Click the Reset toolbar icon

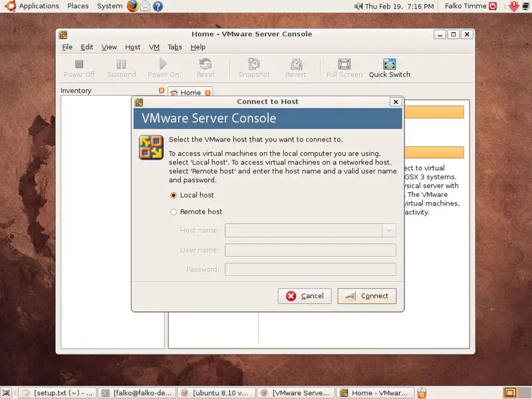tap(205, 63)
